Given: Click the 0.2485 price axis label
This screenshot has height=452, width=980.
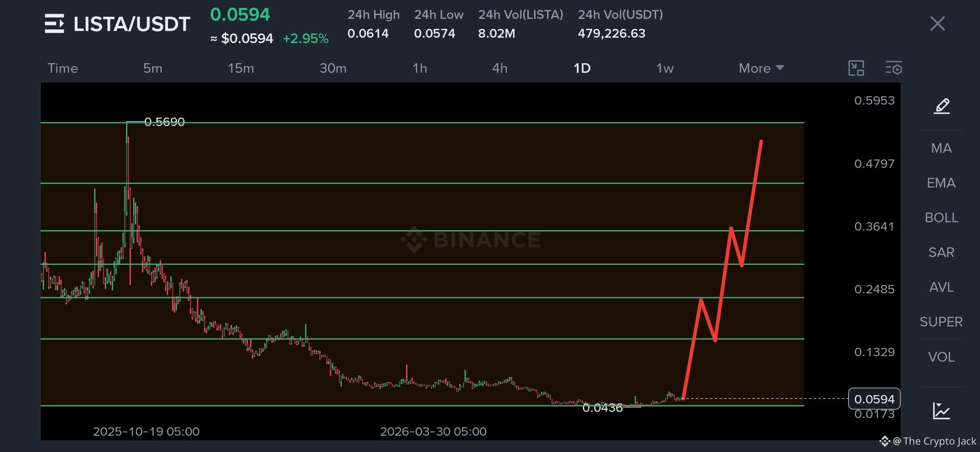Looking at the screenshot, I should (x=874, y=289).
